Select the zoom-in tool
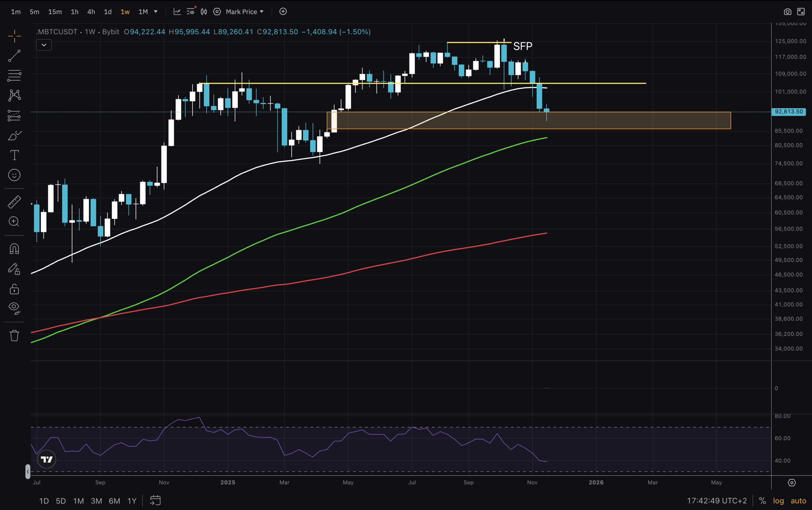 point(14,222)
